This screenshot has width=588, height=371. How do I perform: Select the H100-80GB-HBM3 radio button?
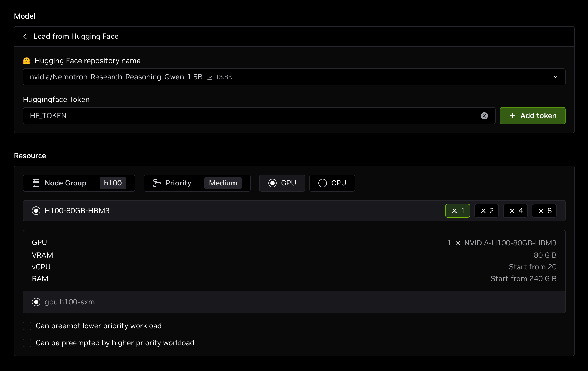pyautogui.click(x=36, y=211)
